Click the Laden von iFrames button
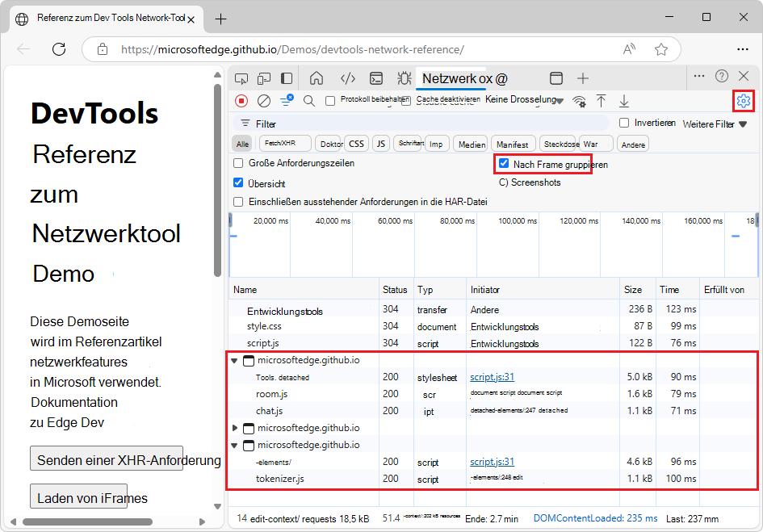The width and height of the screenshot is (763, 532). tap(78, 498)
